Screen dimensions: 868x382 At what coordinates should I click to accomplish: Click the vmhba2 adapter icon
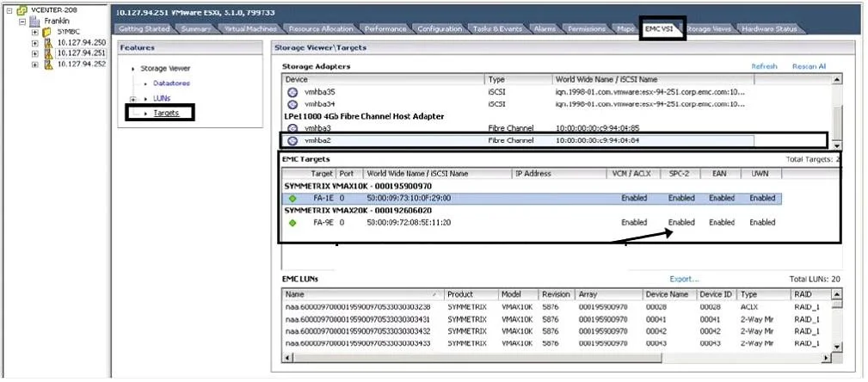click(x=292, y=140)
